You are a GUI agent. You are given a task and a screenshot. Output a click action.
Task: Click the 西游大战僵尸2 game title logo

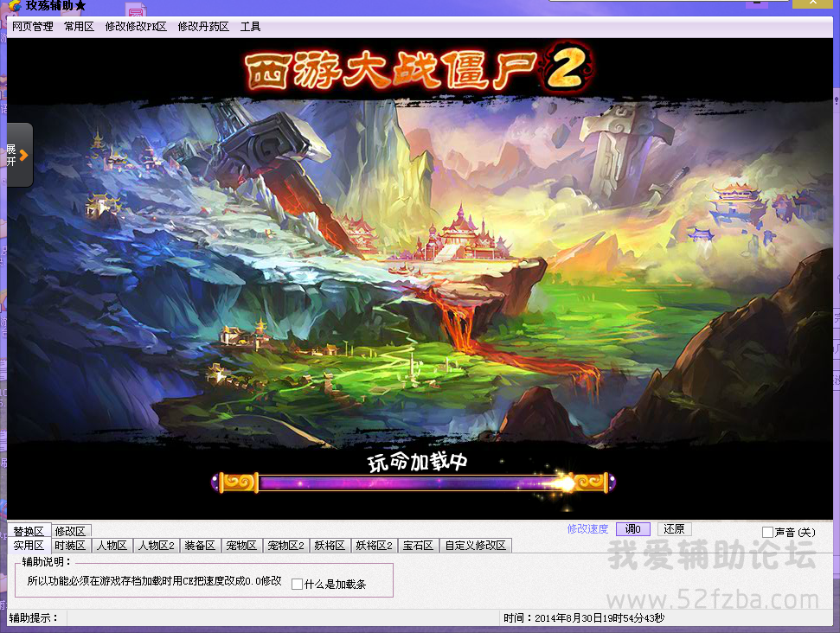420,68
